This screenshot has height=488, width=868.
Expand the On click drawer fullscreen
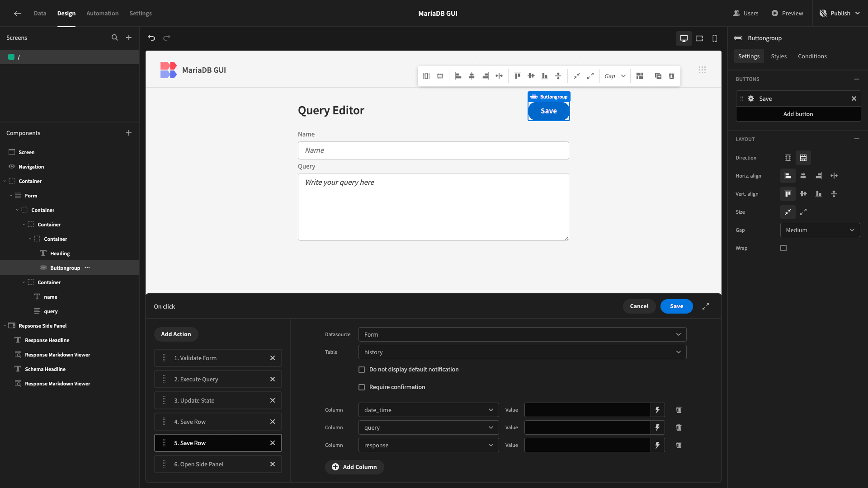coord(706,306)
